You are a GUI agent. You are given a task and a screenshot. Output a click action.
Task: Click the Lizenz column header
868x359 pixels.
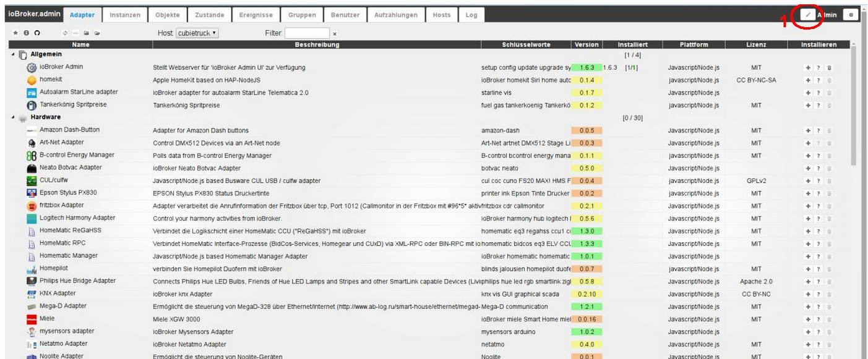756,45
